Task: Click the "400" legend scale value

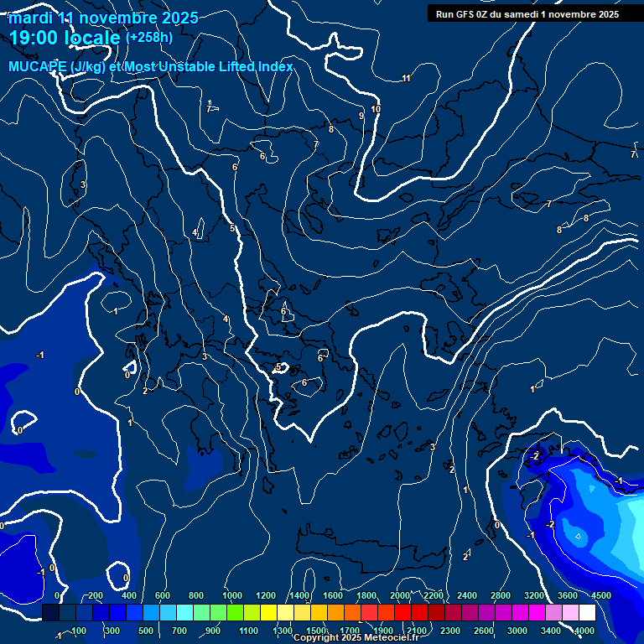Action: point(129,595)
